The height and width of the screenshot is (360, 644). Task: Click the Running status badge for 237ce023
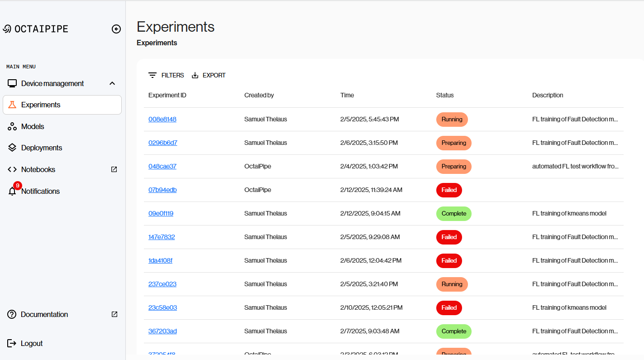point(452,284)
